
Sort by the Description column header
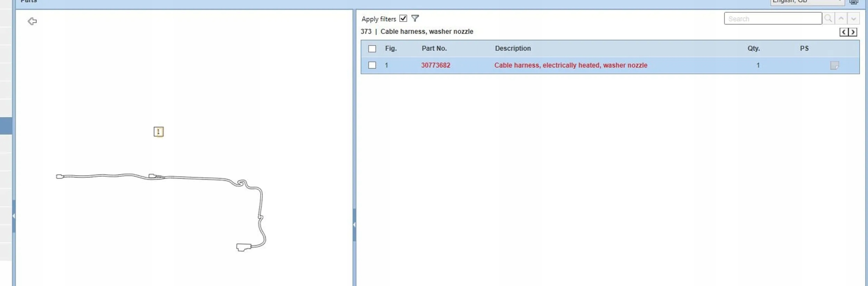point(513,49)
